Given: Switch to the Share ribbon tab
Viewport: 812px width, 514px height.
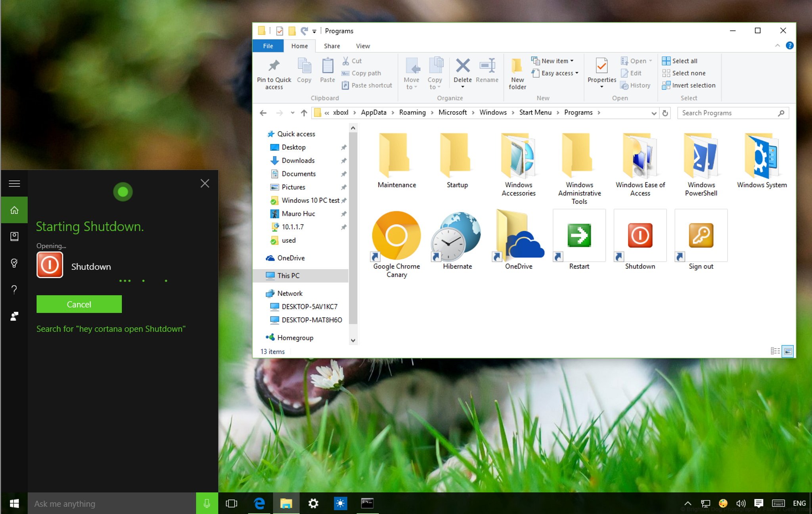Looking at the screenshot, I should tap(332, 46).
